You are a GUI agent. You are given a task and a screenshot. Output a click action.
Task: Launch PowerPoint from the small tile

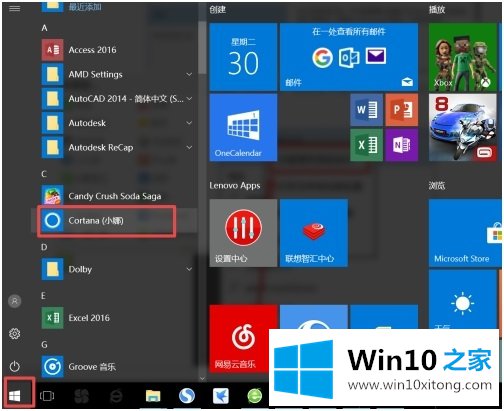point(402,110)
